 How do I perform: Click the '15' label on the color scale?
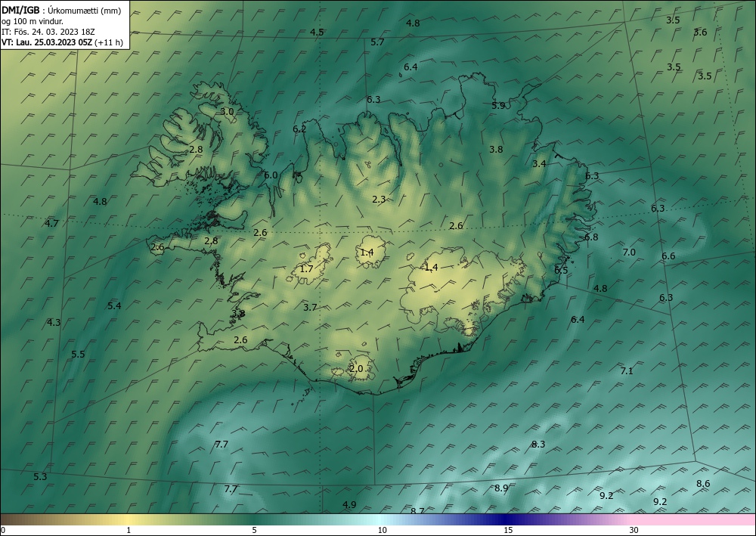tap(508, 530)
